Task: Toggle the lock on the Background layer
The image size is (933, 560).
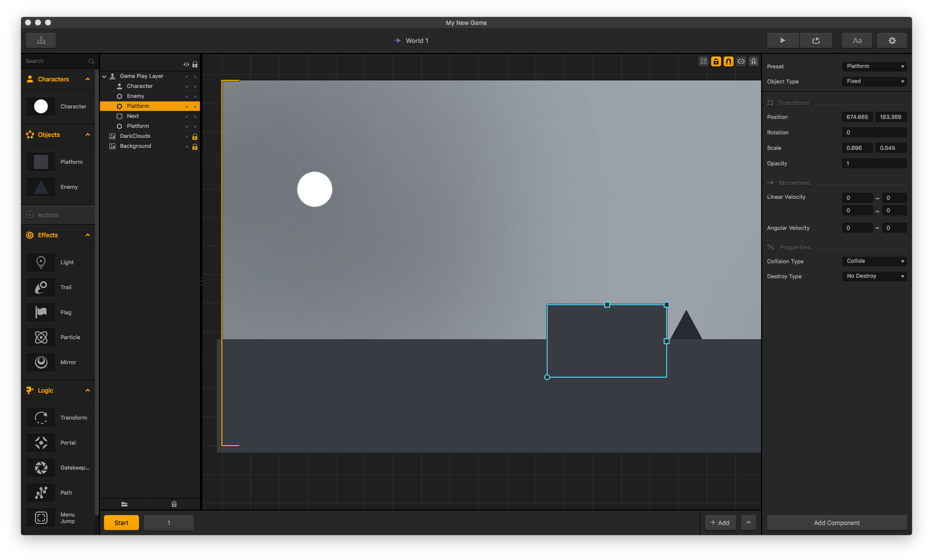Action: pos(195,146)
